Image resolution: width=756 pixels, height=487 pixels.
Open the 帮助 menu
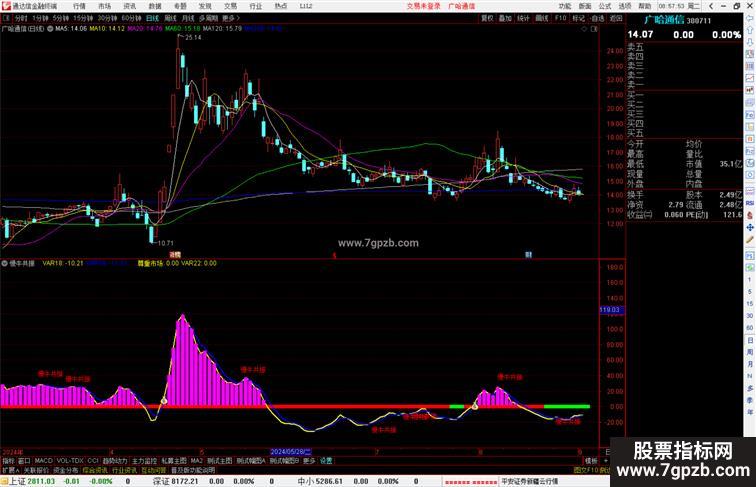click(645, 6)
